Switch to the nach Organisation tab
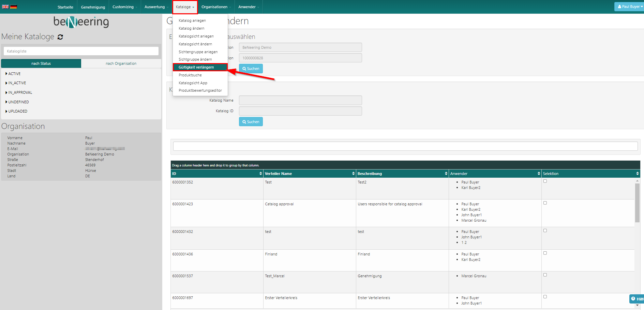The width and height of the screenshot is (644, 310). pyautogui.click(x=121, y=63)
